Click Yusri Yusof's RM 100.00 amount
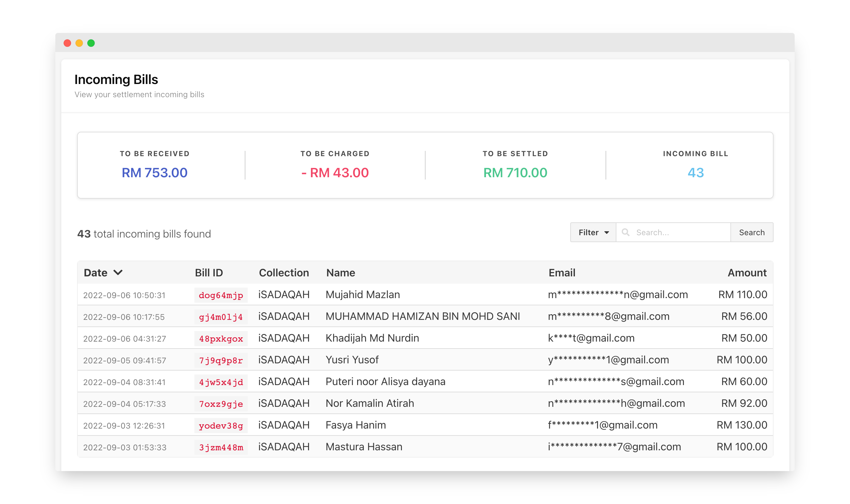 pyautogui.click(x=742, y=360)
